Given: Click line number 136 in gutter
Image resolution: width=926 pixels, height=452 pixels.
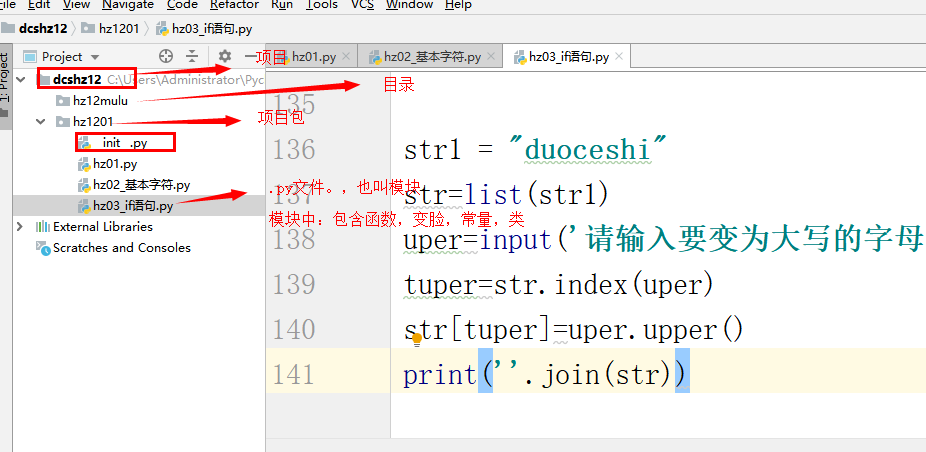Looking at the screenshot, I should point(294,150).
